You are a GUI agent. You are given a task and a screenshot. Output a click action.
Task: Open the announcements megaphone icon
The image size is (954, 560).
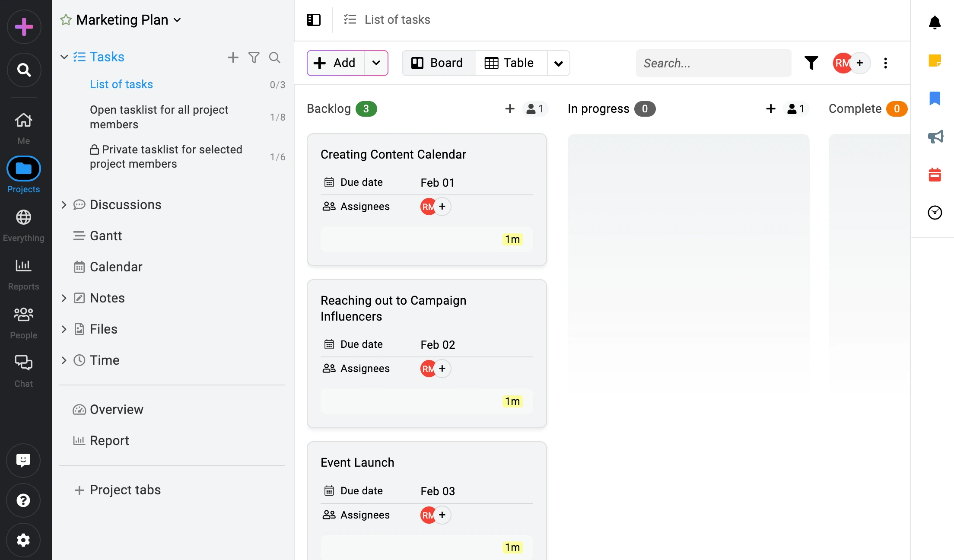pos(935,137)
